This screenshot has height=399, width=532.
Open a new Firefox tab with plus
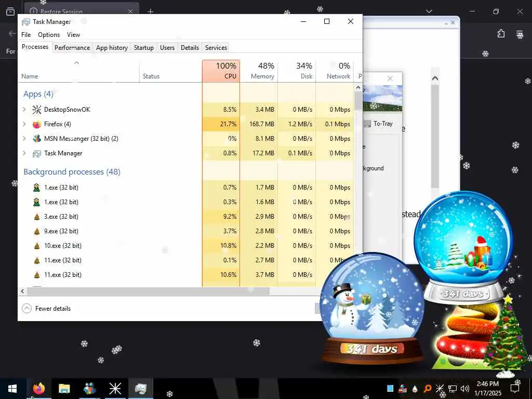click(x=151, y=11)
